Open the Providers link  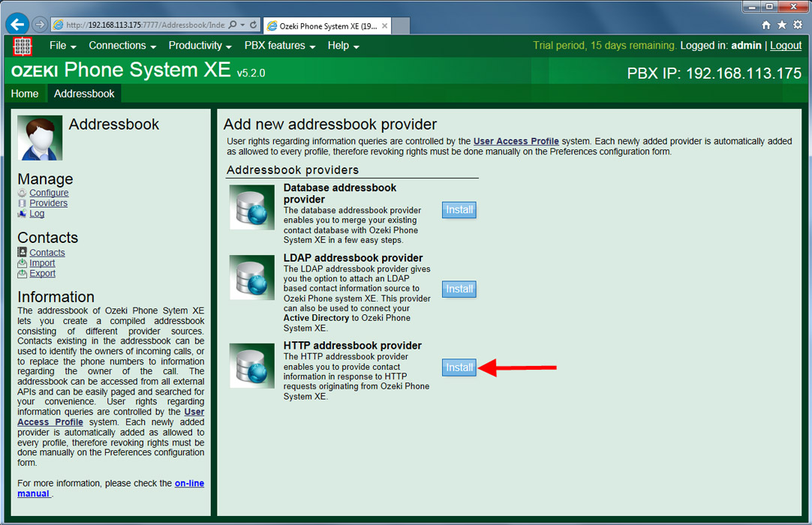pyautogui.click(x=48, y=203)
